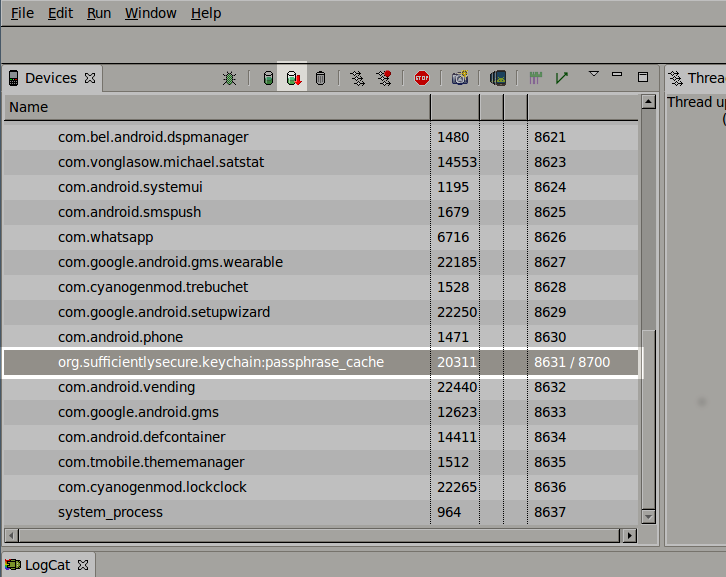Toggle Update Heap for the selected process
Image resolution: width=726 pixels, height=577 pixels.
(x=267, y=78)
